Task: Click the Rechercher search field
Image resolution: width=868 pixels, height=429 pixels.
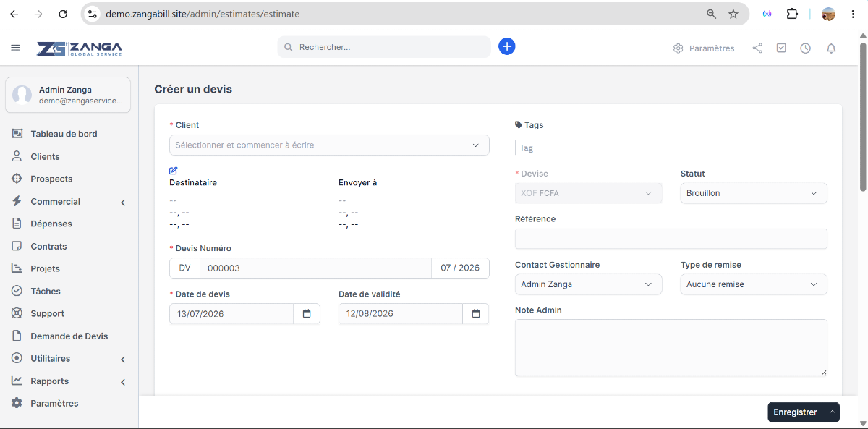Action: coord(384,47)
